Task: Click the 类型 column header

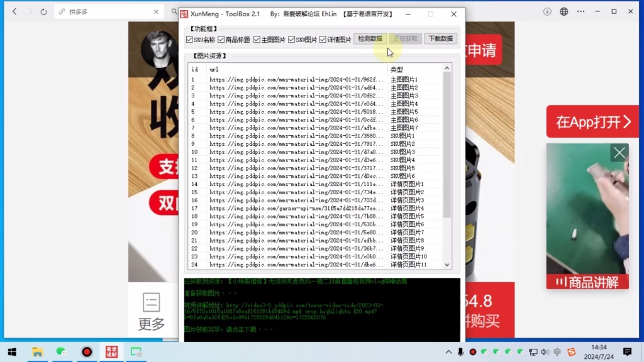Action: pyautogui.click(x=415, y=69)
